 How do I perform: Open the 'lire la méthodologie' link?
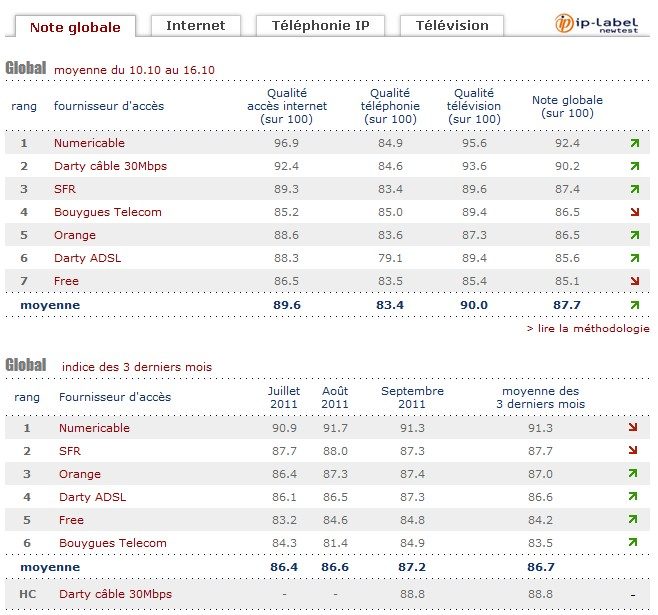587,328
